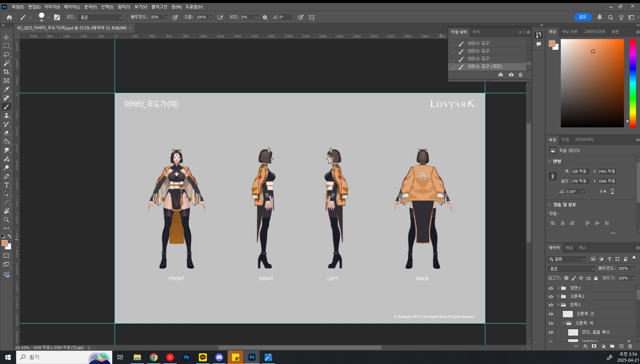The width and height of the screenshot is (640, 364).
Task: Open Chrome from the taskbar
Action: (x=154, y=357)
